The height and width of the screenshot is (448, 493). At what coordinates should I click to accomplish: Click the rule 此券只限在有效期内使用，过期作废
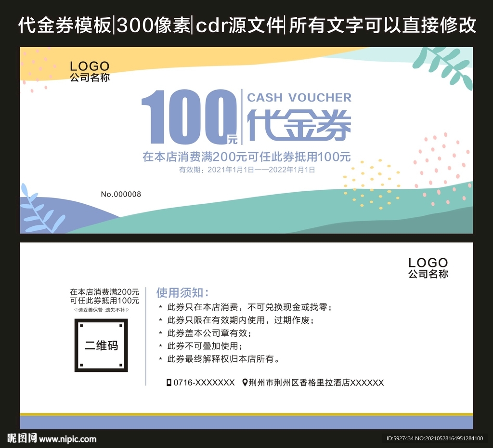(x=240, y=320)
